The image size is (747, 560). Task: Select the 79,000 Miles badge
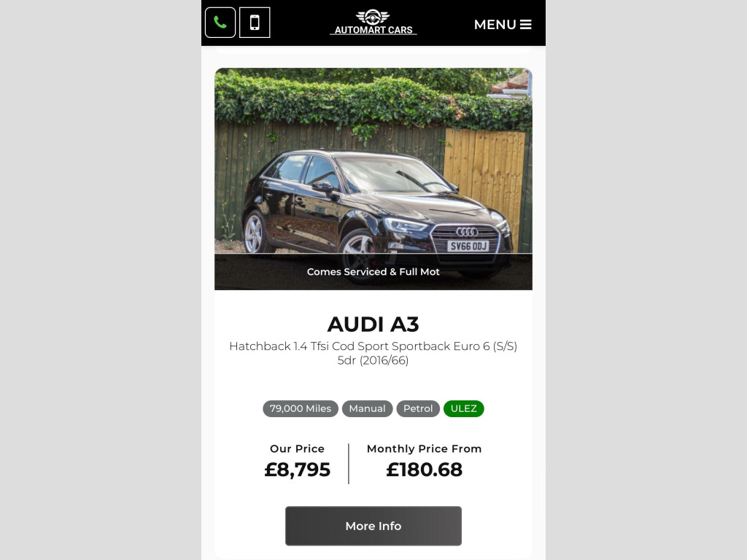300,408
